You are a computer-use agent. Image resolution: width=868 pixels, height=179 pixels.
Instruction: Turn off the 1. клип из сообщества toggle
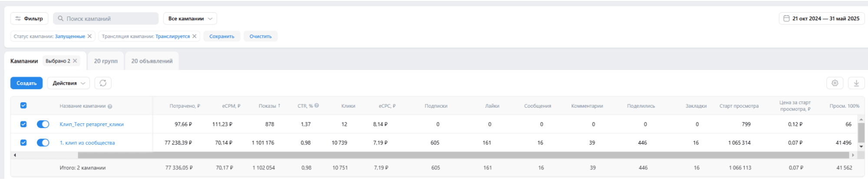coord(43,143)
